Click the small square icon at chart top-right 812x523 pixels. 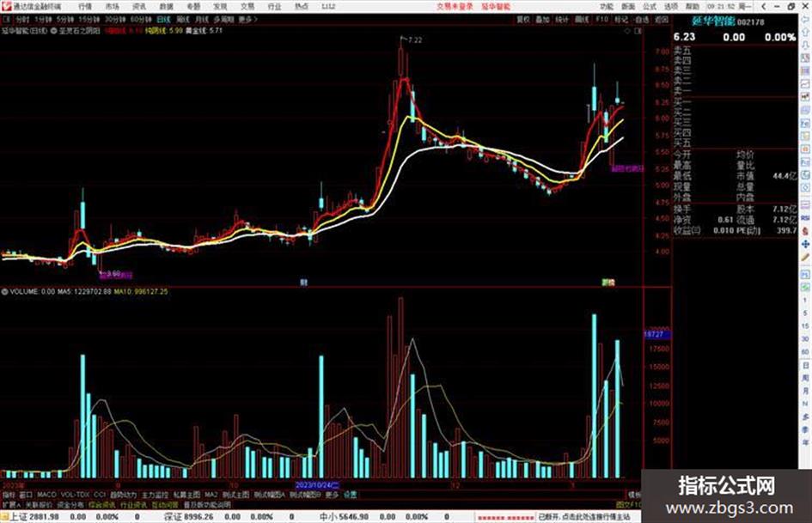638,31
